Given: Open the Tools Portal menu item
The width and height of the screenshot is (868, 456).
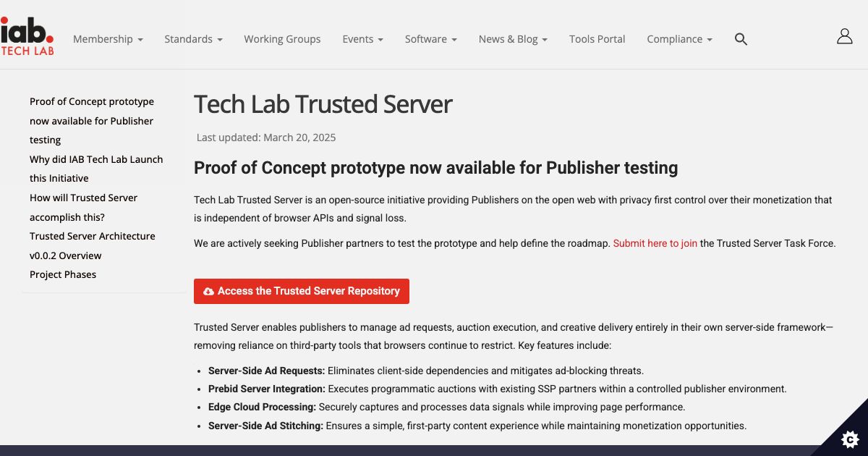Looking at the screenshot, I should [597, 39].
